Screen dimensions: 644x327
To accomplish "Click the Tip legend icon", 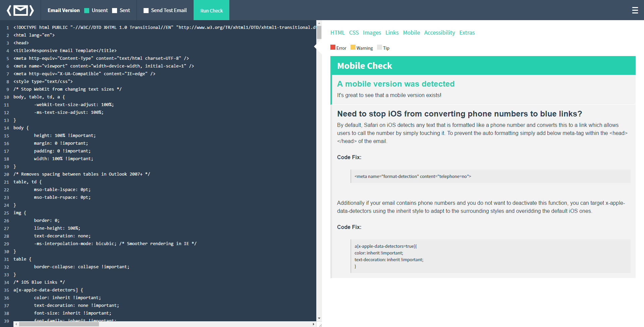I will [379, 47].
